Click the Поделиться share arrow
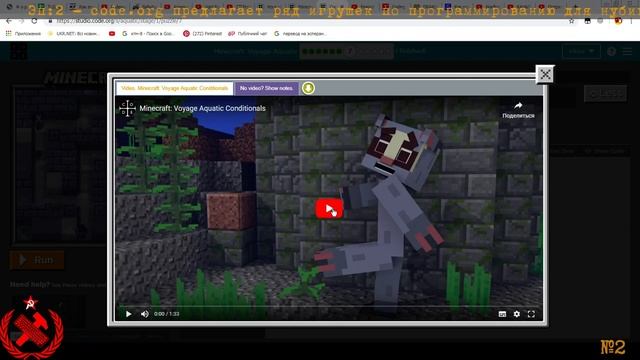The image size is (640, 360). [518, 109]
